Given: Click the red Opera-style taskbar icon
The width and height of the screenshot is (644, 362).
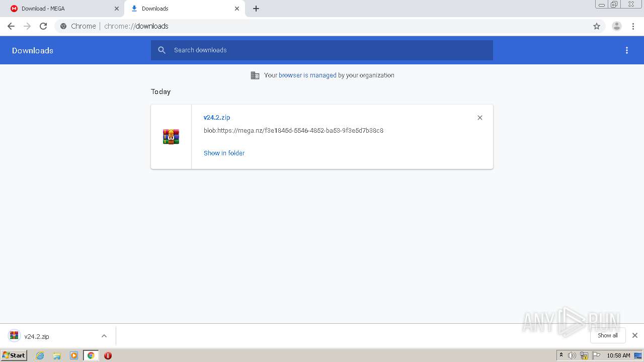Looking at the screenshot, I should (x=108, y=355).
